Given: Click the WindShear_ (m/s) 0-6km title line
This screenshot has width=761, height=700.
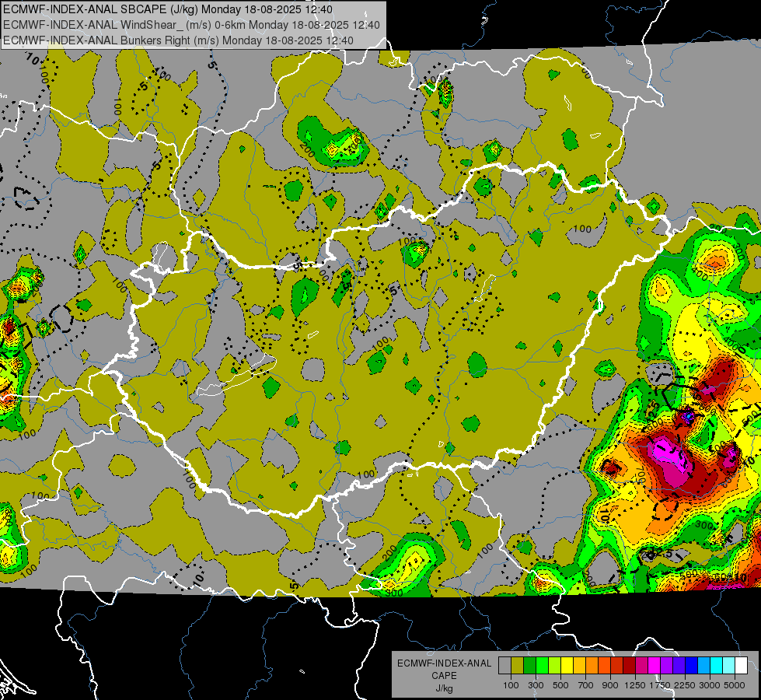Looking at the screenshot, I should (192, 25).
